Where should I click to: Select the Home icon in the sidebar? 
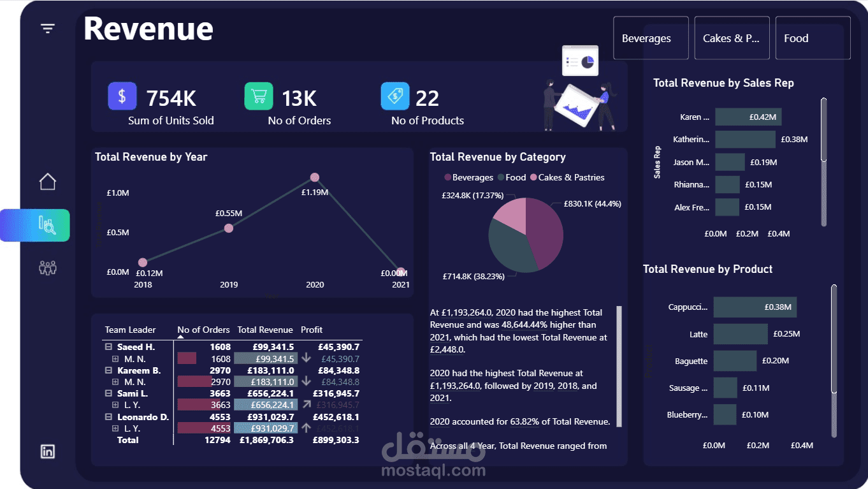(x=47, y=182)
